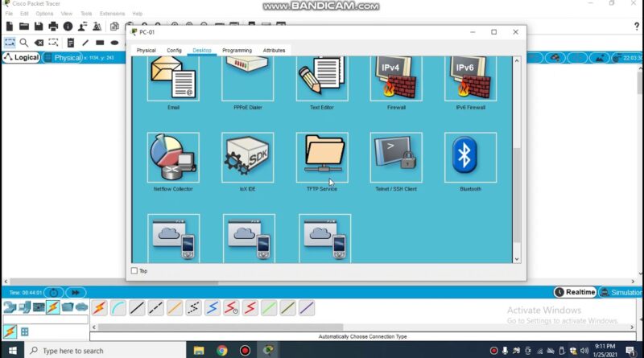This screenshot has height=358, width=644.
Task: Select the Structured Cabling subcategory
Action: pyautogui.click(x=25, y=331)
